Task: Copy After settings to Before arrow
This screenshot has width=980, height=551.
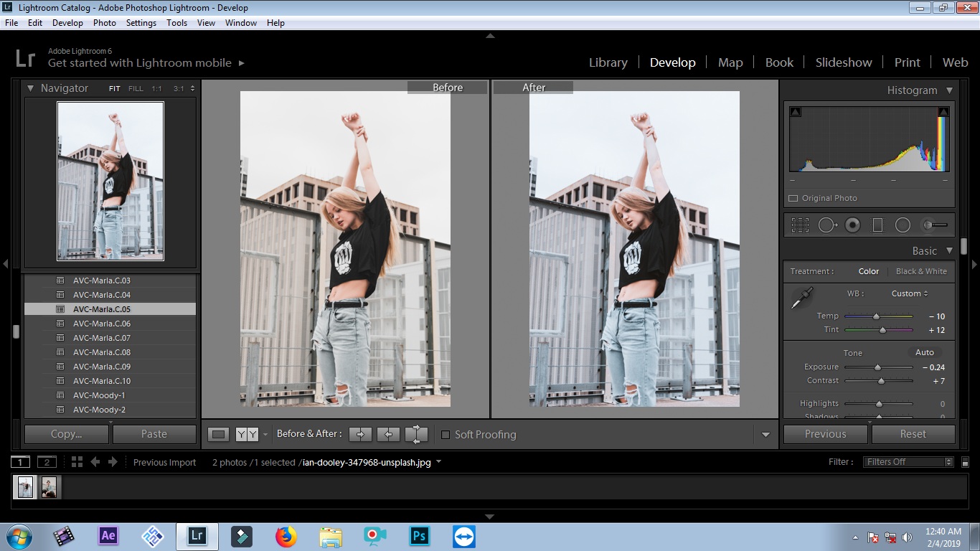Action: pyautogui.click(x=388, y=434)
